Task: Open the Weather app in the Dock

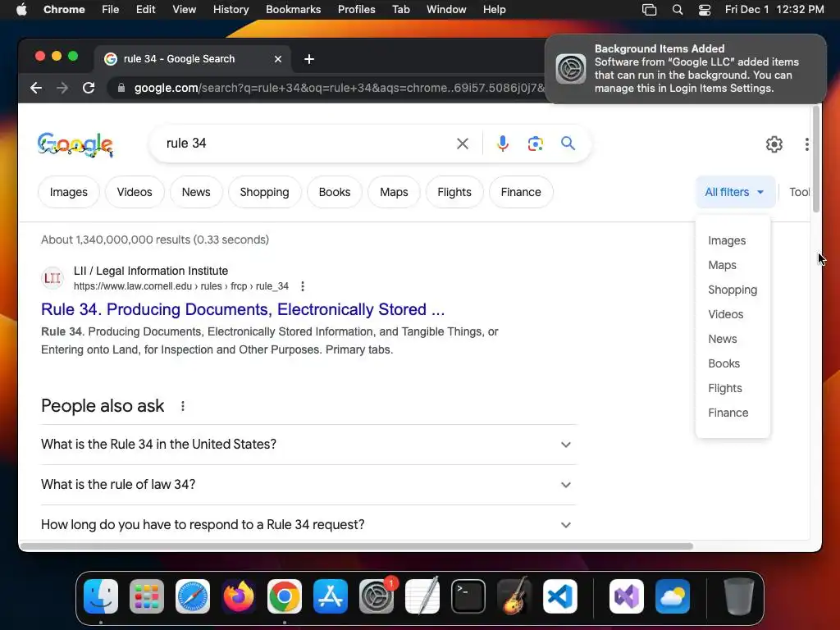Action: pyautogui.click(x=673, y=596)
